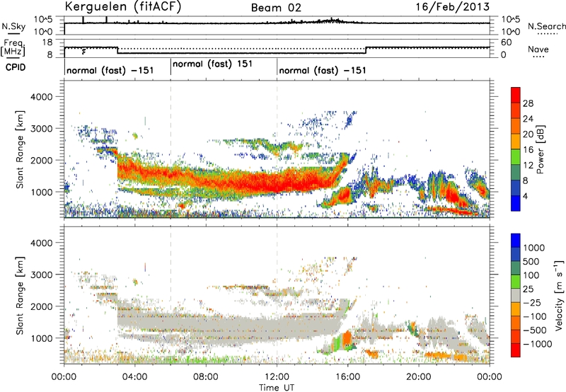
Task: Click the "3000" tick in the power panel
Action: click(x=41, y=129)
